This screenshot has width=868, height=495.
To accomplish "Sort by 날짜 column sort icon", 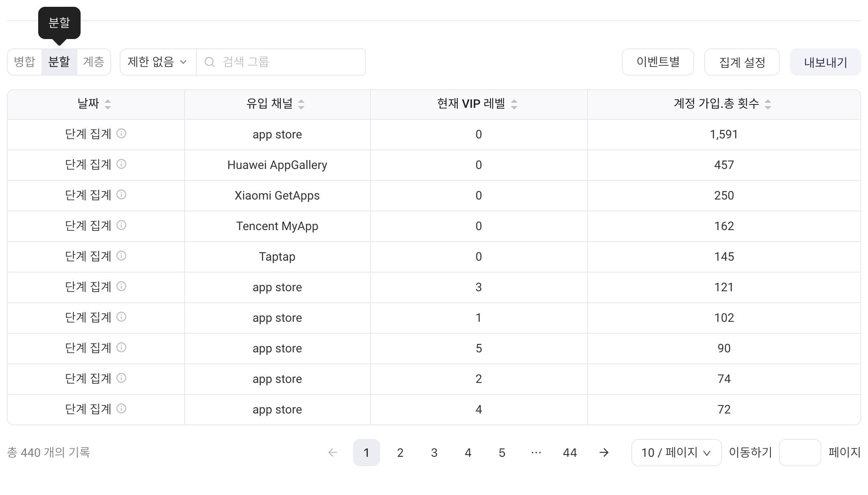I will click(x=108, y=104).
